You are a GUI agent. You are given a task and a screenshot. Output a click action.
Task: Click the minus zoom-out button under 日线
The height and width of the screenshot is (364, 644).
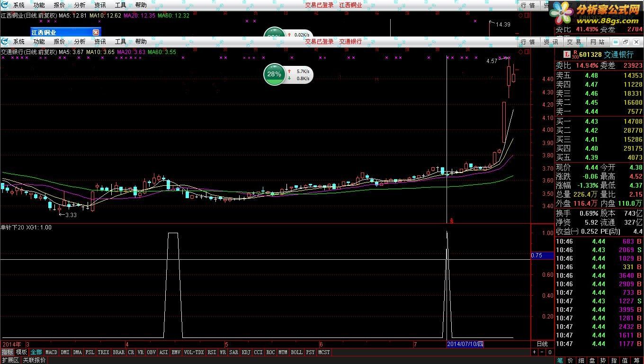pos(542,352)
